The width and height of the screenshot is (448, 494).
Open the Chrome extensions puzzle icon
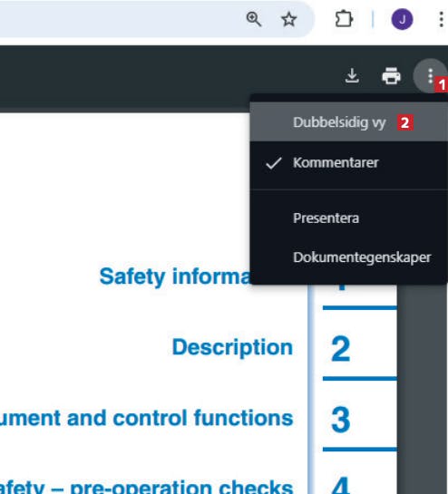[344, 19]
